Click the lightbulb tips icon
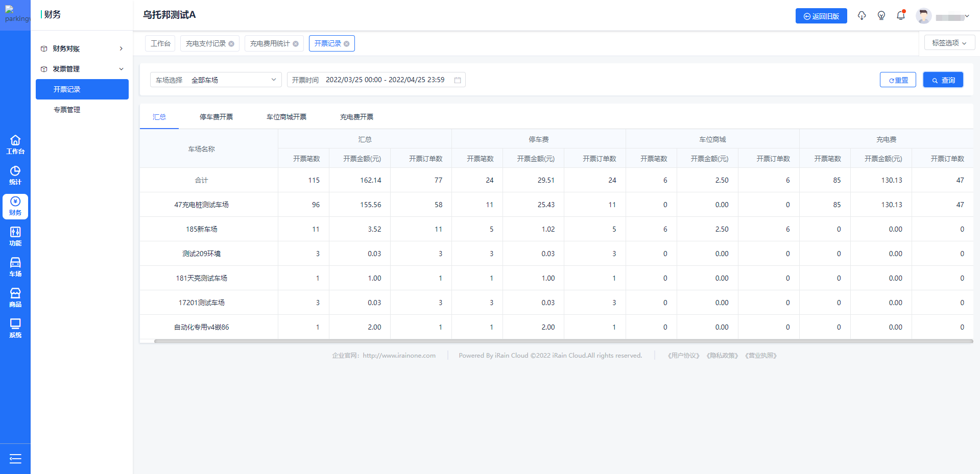Screen dimensions: 980x474 [x=881, y=16]
